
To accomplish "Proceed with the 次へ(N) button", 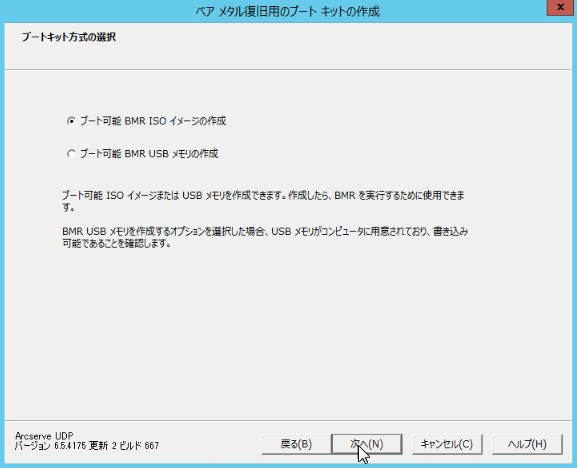I will 367,444.
